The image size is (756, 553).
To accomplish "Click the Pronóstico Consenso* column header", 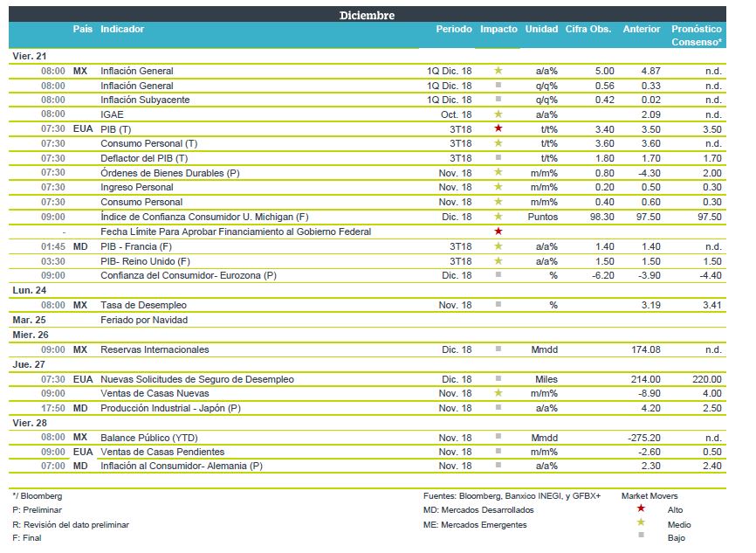I will click(697, 35).
